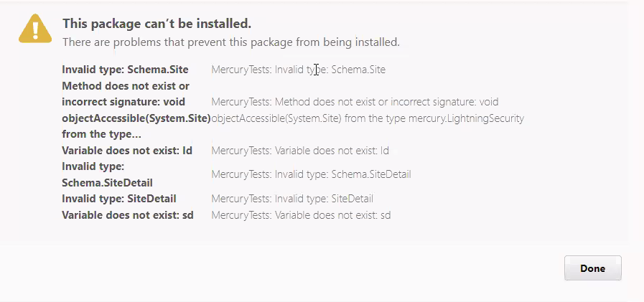The image size is (644, 302).
Task: Click bold "objectAccessible(System.Site)" title line
Action: point(136,118)
